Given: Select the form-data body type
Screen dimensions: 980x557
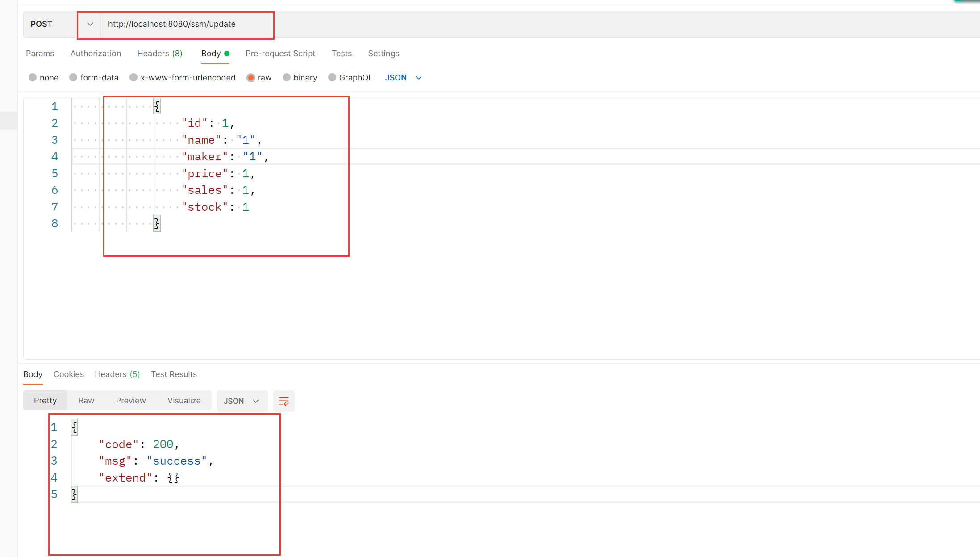Looking at the screenshot, I should tap(94, 78).
